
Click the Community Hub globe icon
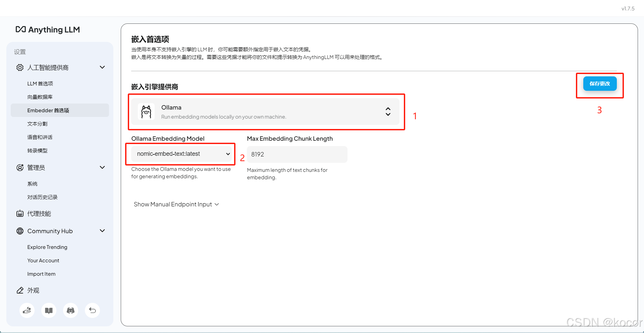click(x=20, y=231)
